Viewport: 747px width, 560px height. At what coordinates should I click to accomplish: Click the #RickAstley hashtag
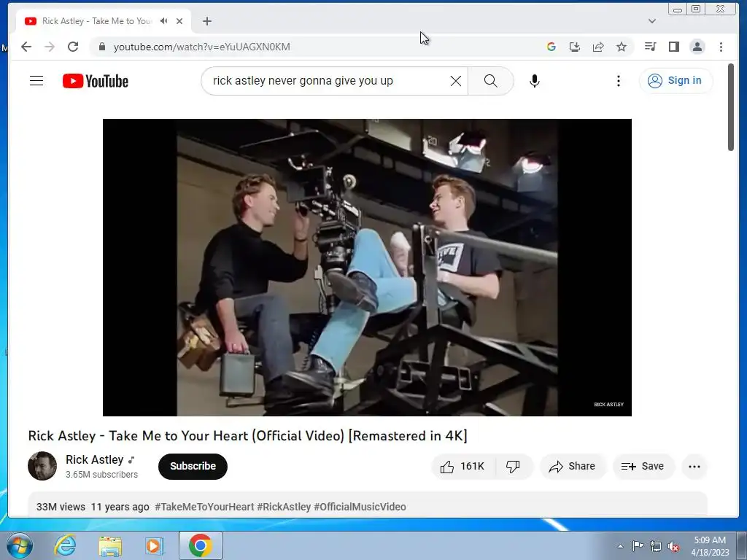pos(284,507)
